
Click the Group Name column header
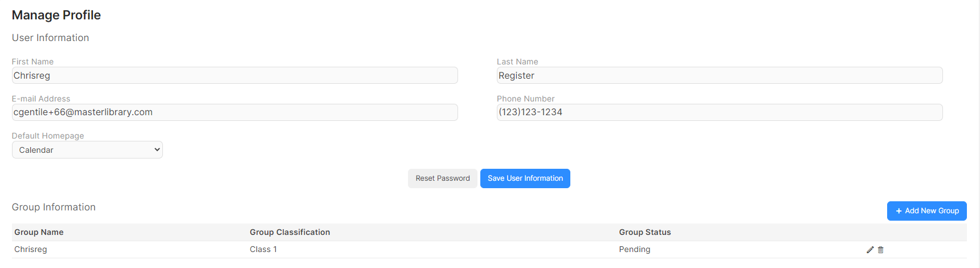[39, 232]
